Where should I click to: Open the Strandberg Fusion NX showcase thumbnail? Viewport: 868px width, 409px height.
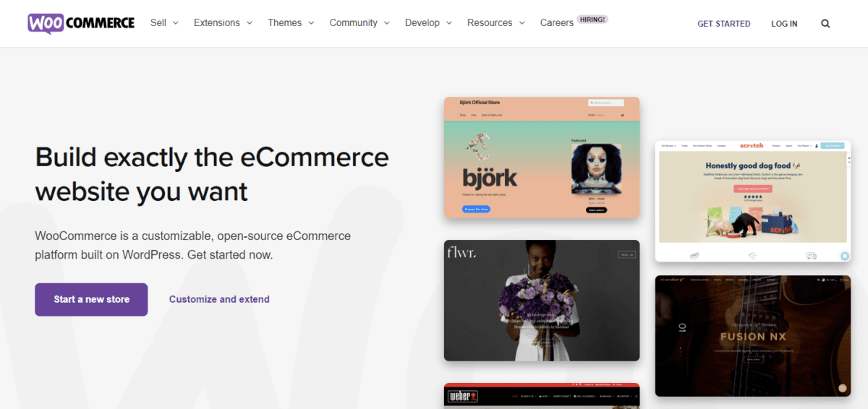pos(753,335)
